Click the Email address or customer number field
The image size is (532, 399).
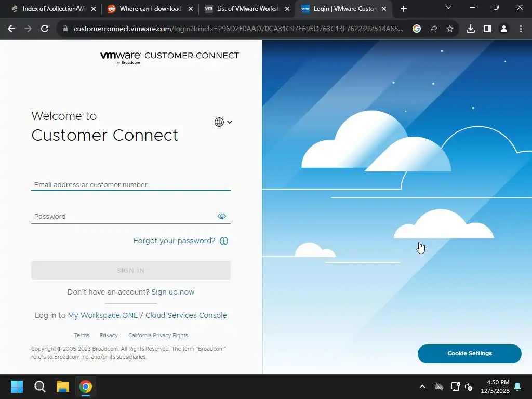pyautogui.click(x=130, y=184)
